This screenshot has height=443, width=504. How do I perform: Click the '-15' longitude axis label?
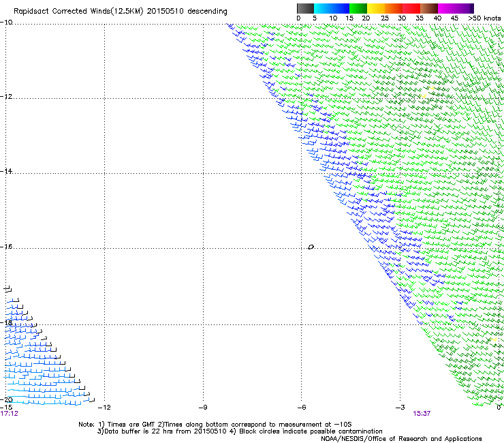coord(6,408)
